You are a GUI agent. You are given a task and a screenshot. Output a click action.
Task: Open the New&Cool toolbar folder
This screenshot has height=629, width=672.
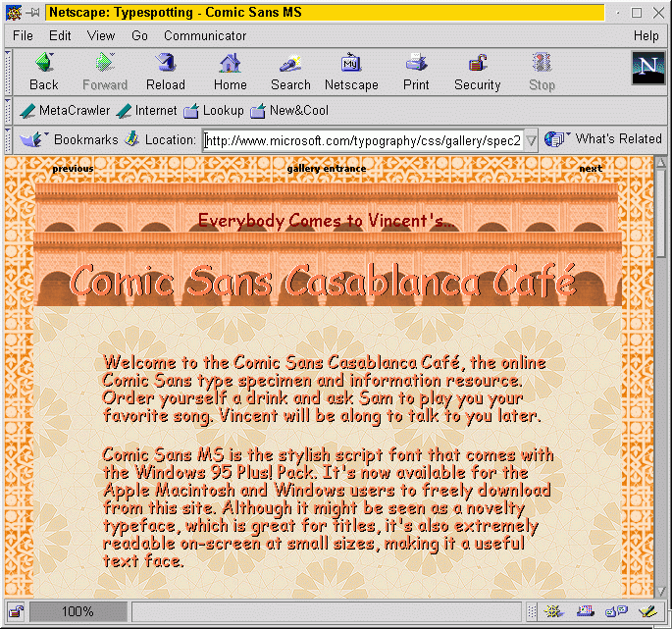click(289, 111)
